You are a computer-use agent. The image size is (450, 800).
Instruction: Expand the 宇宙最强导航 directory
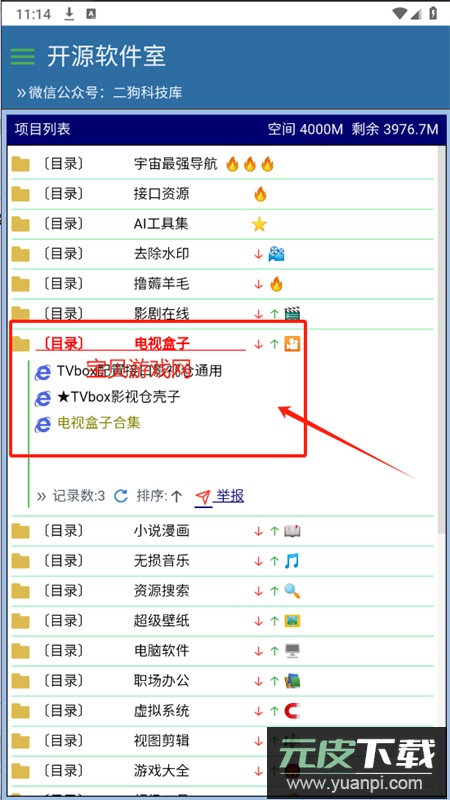pyautogui.click(x=175, y=164)
